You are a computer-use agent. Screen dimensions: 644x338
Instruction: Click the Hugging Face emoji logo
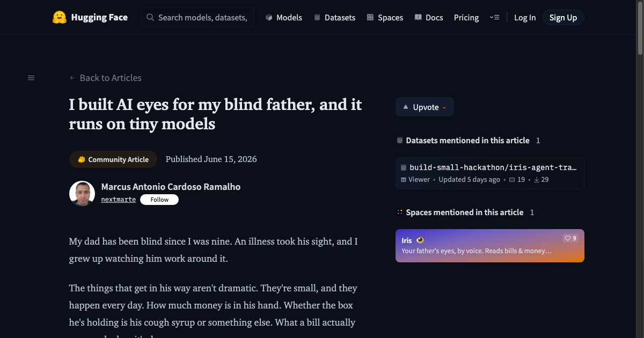pyautogui.click(x=60, y=17)
